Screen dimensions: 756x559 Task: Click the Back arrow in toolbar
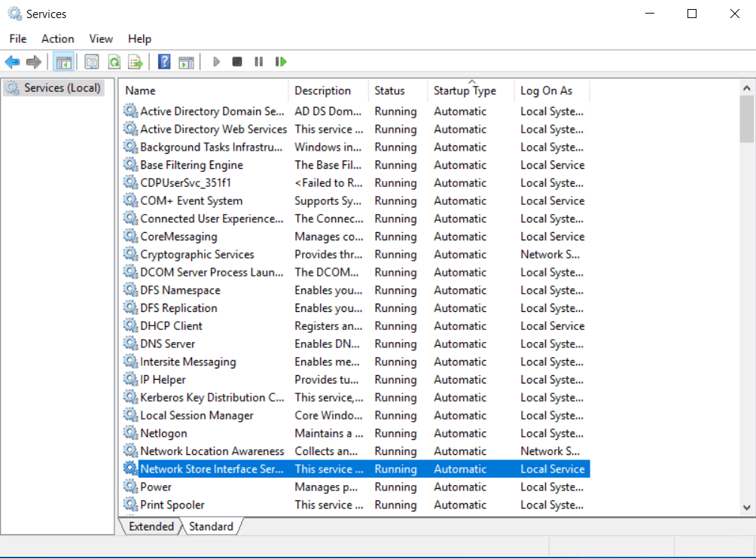pos(12,62)
